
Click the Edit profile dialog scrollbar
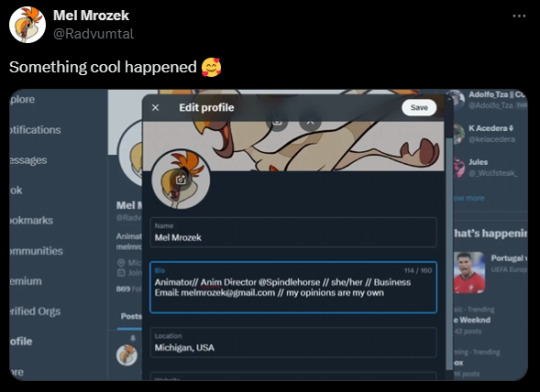coord(449,253)
